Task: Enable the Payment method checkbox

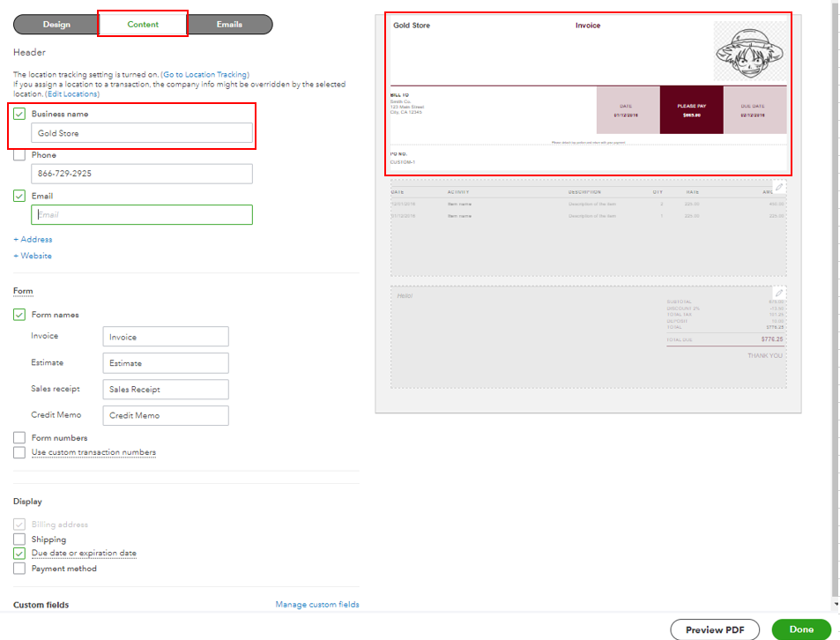Action: point(19,568)
